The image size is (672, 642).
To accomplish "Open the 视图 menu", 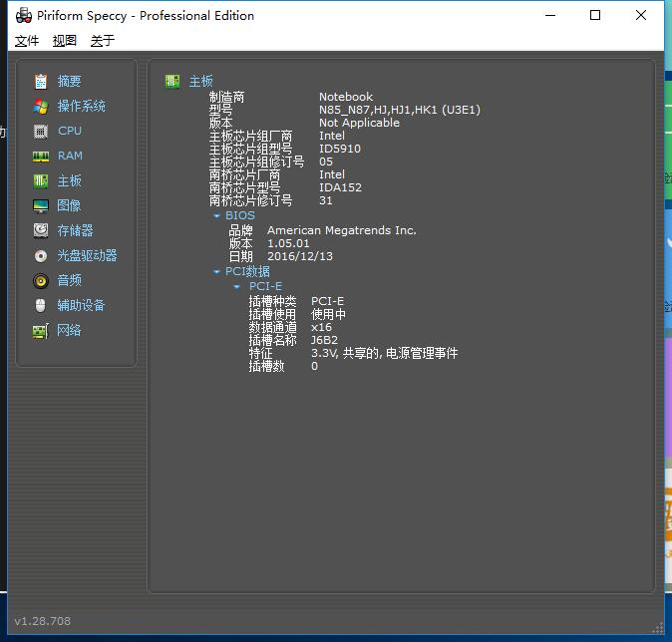I will click(64, 41).
